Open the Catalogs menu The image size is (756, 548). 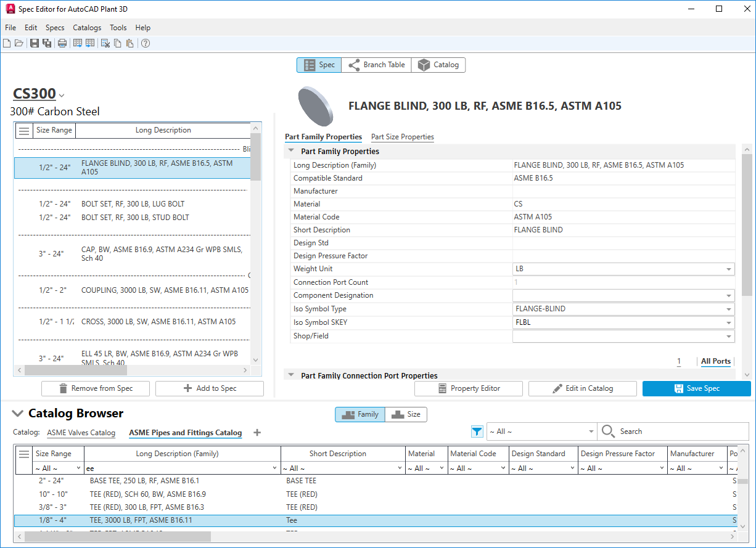coord(87,28)
